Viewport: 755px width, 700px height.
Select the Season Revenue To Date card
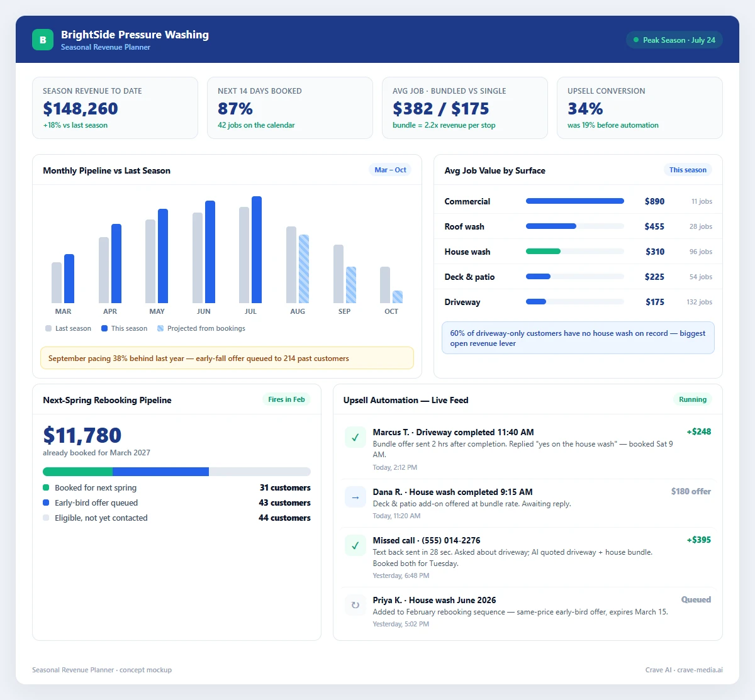[115, 108]
